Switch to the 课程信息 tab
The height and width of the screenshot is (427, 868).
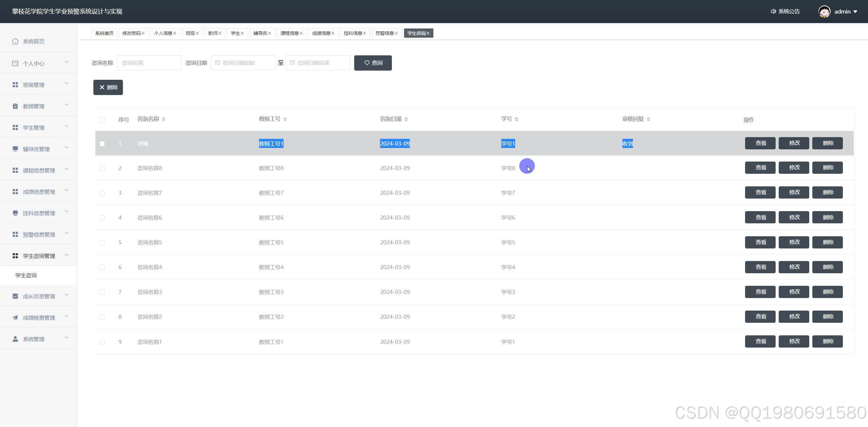point(289,33)
